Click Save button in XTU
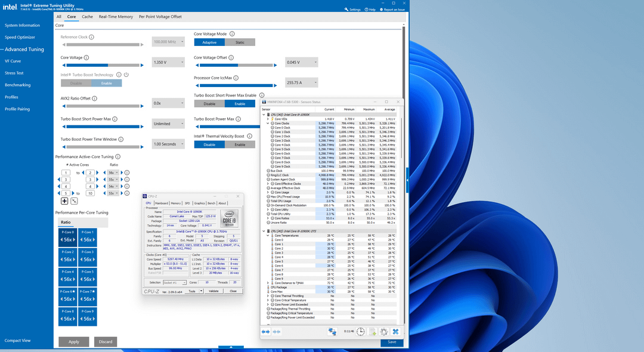The image size is (644, 352). pos(392,342)
